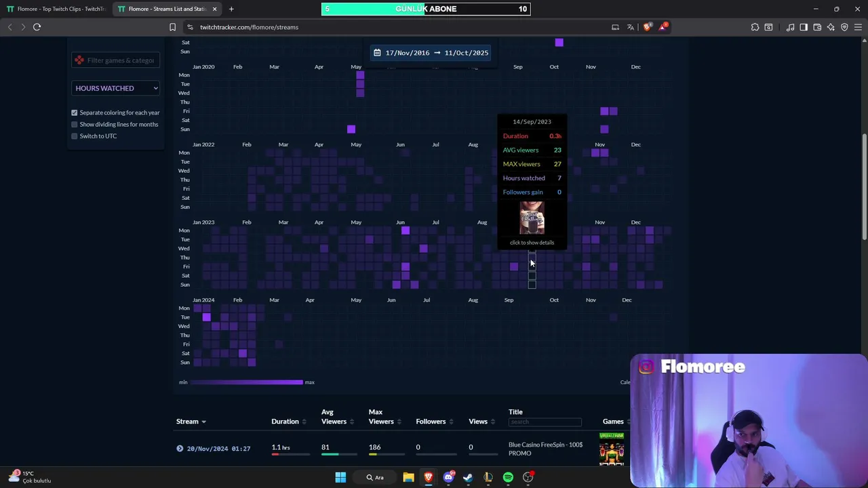Click the Max viewers value 186
The width and height of the screenshot is (868, 488).
point(374,447)
